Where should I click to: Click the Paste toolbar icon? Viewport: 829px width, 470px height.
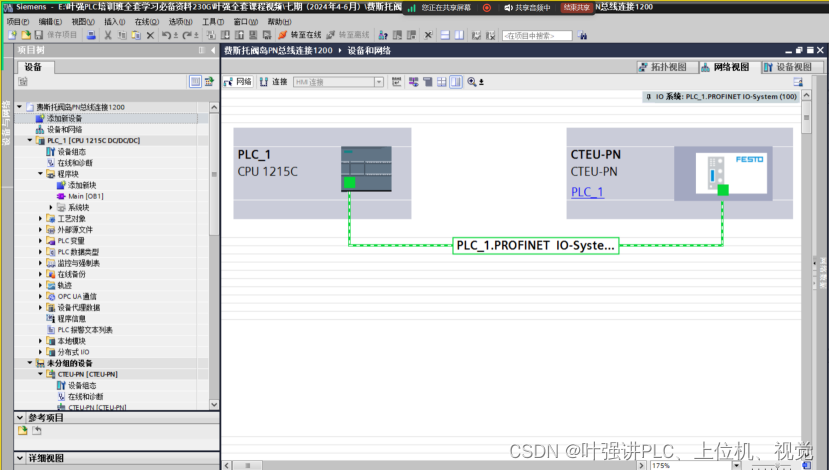[136, 35]
